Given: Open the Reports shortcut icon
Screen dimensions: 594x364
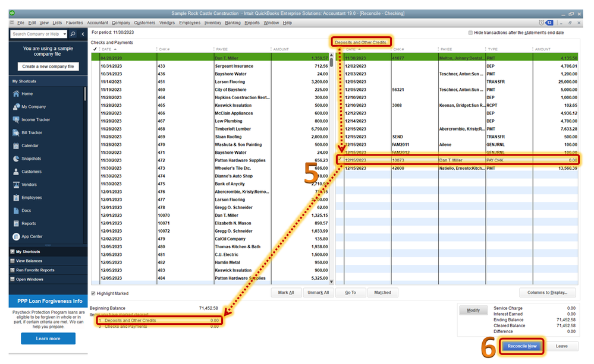Looking at the screenshot, I should coord(16,224).
